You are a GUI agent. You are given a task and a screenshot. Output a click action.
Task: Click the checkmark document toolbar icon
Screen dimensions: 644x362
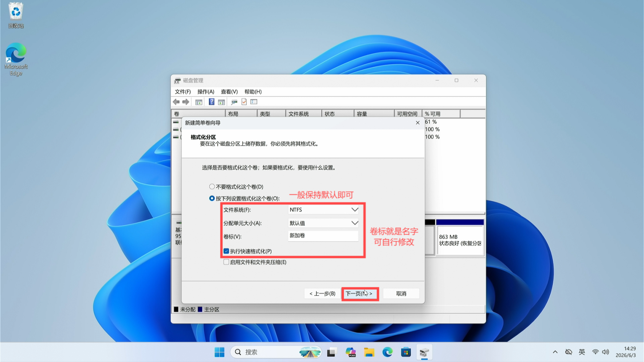(244, 102)
